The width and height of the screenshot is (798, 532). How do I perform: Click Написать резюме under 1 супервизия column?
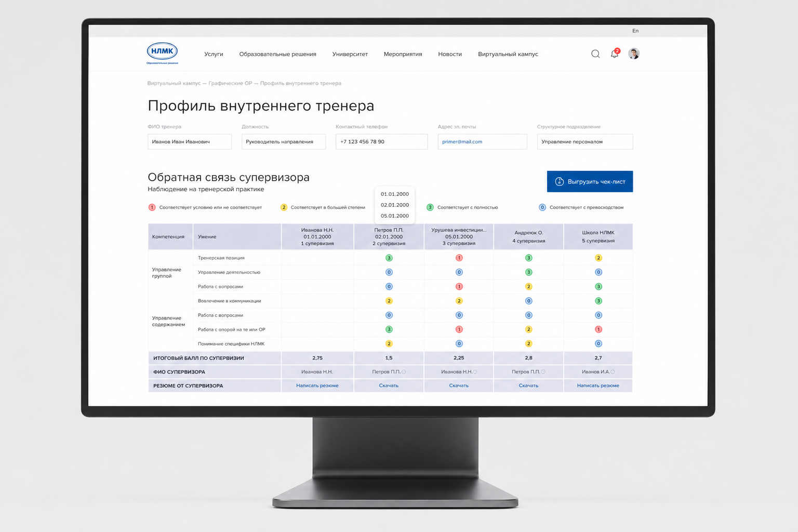click(317, 385)
